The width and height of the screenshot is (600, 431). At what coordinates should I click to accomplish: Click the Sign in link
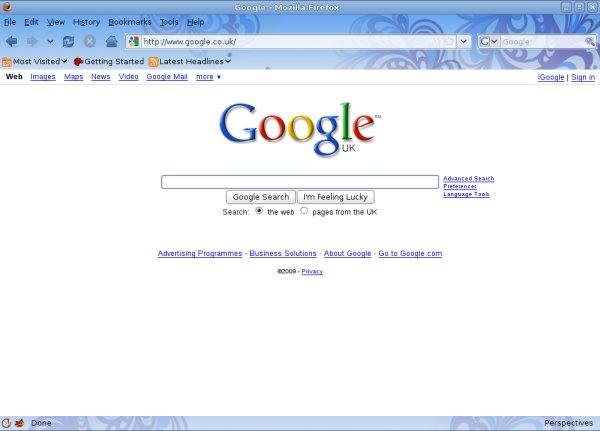[x=583, y=77]
